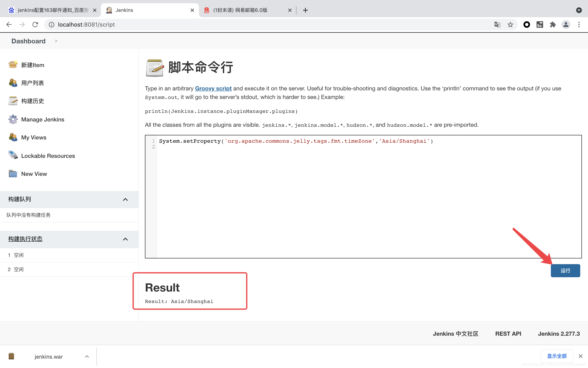Open 构建历史 link

point(32,101)
